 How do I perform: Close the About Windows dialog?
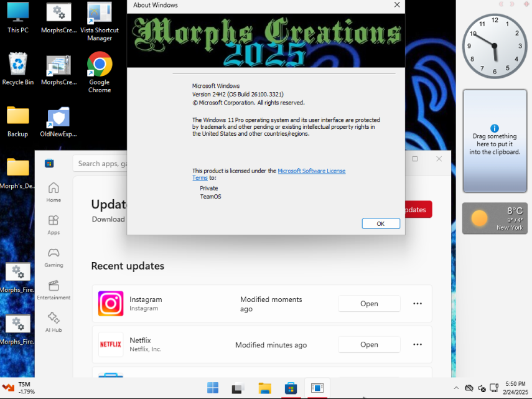396,5
